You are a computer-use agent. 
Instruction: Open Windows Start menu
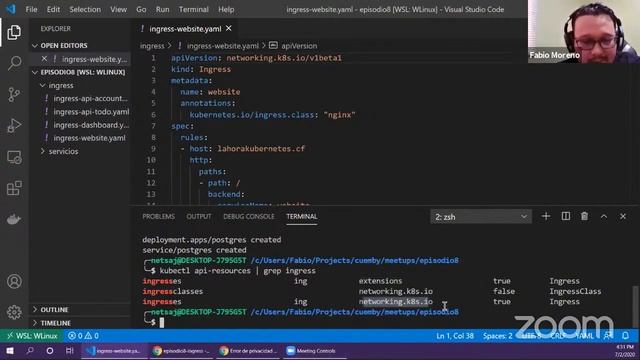pos(10,351)
